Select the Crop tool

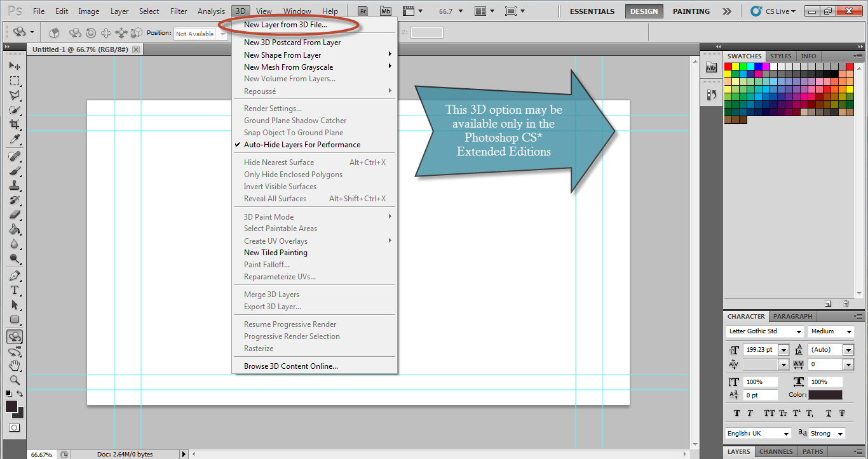click(14, 124)
